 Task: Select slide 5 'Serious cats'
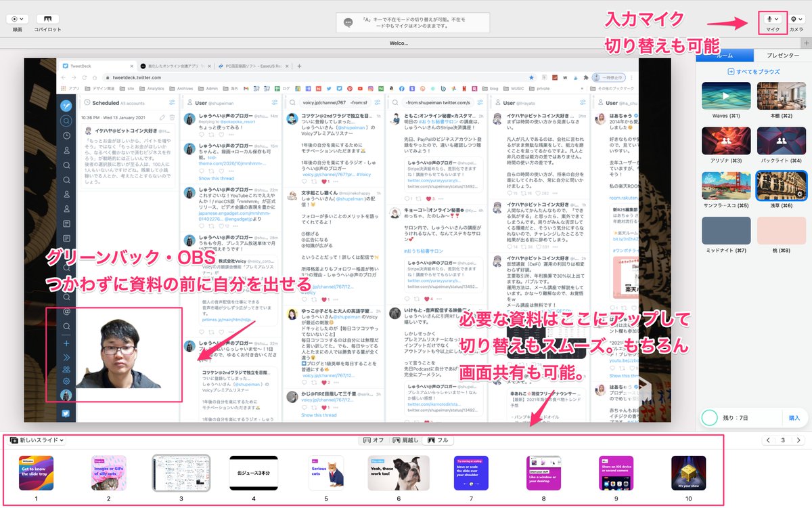326,473
